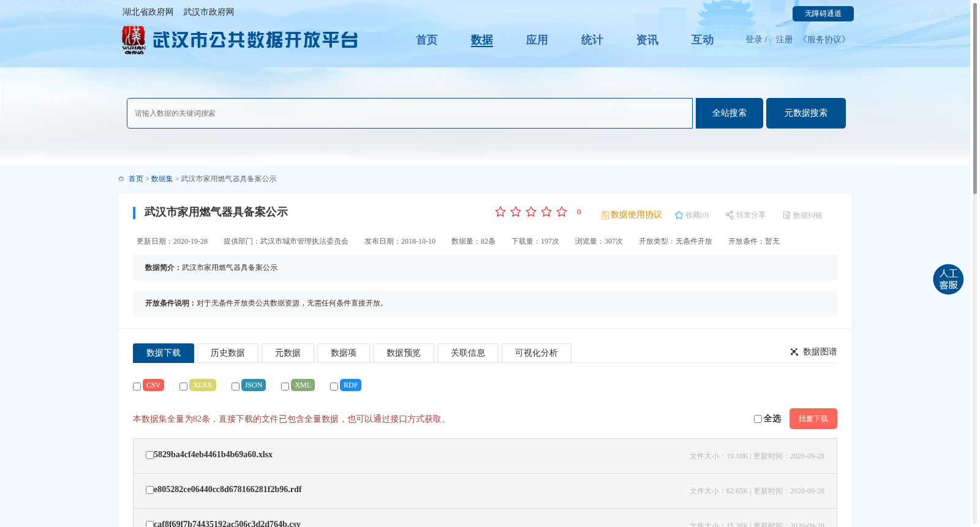
Task: Click the XLSX format badge
Action: point(203,385)
